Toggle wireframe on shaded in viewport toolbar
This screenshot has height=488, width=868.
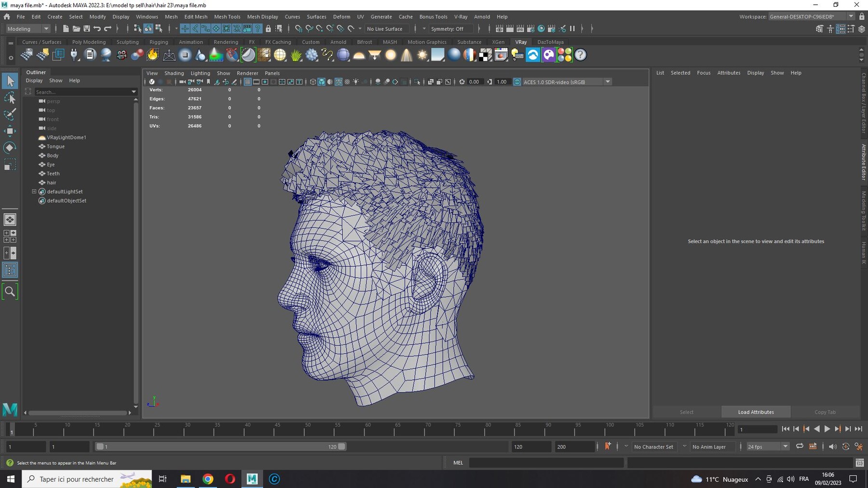(x=339, y=82)
